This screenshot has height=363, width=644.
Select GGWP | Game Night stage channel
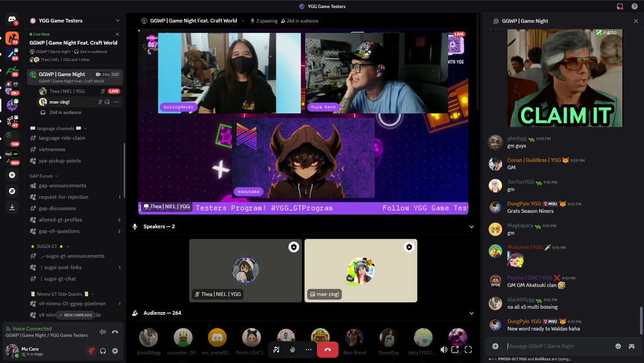(75, 77)
